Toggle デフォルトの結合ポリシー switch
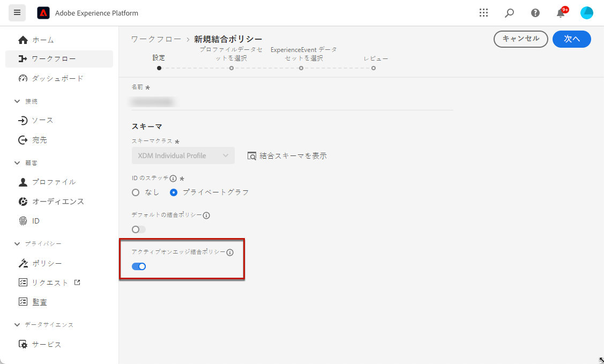The height and width of the screenshot is (364, 604). coord(139,229)
